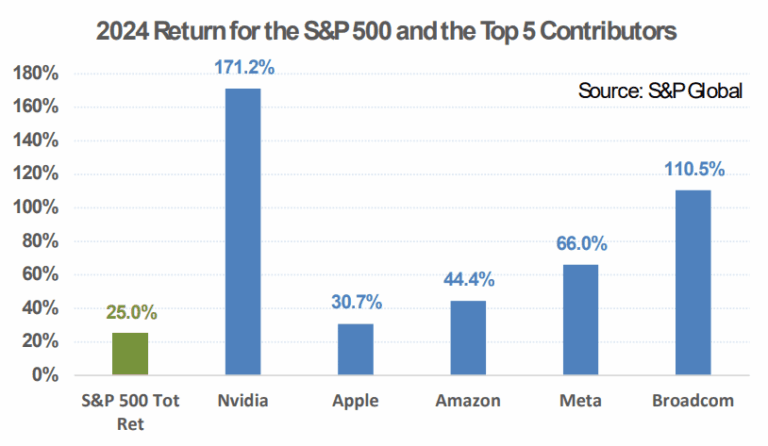The width and height of the screenshot is (768, 446).
Task: Click the S&P 500 Tot Ret label
Action: click(x=130, y=410)
